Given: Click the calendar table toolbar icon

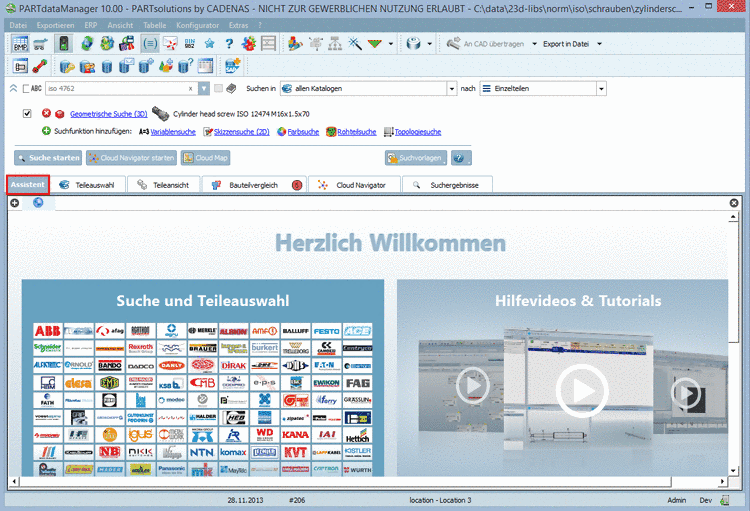Looking at the screenshot, I should click(206, 66).
